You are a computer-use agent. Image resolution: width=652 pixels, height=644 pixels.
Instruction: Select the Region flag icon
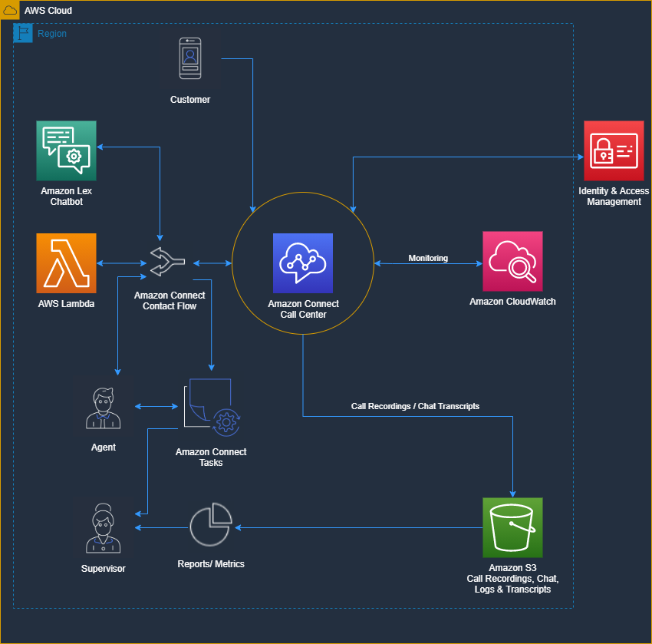(22, 33)
